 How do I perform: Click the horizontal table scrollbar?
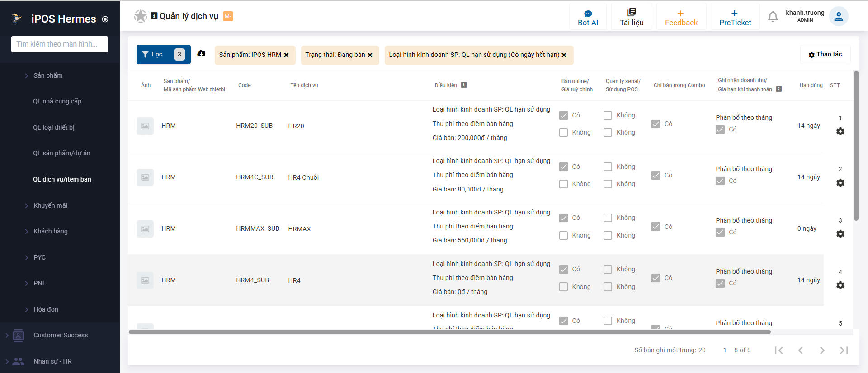[x=450, y=332]
